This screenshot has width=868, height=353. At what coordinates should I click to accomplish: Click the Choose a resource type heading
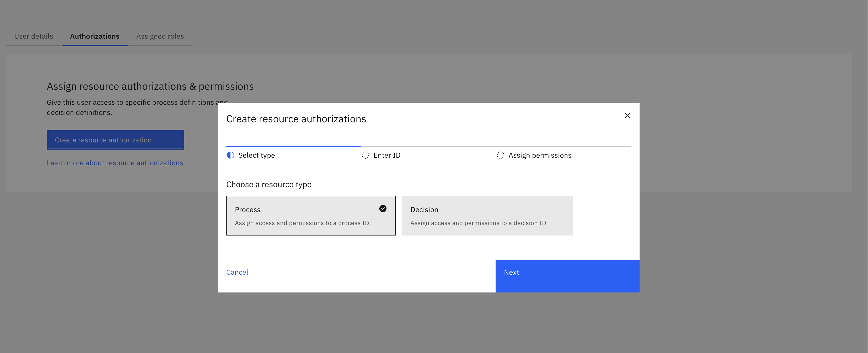(269, 184)
